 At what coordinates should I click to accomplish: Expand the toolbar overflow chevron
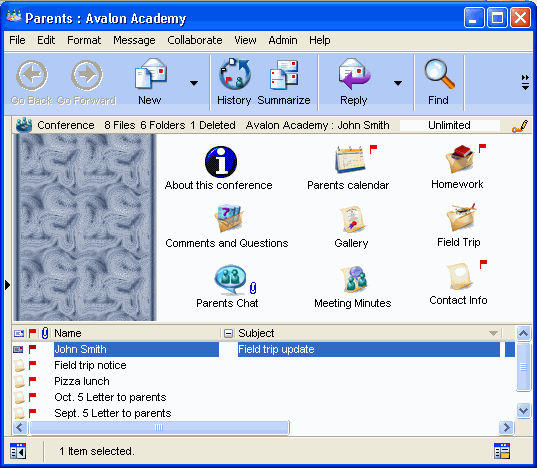click(x=525, y=82)
